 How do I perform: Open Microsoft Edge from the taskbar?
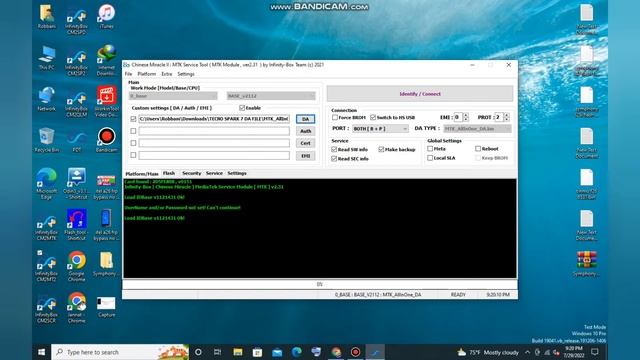296,352
